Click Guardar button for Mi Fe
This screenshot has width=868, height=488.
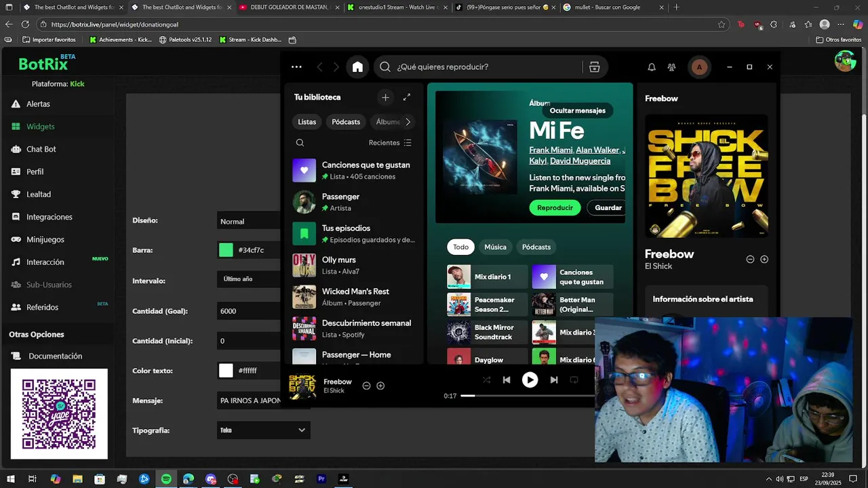coord(606,208)
